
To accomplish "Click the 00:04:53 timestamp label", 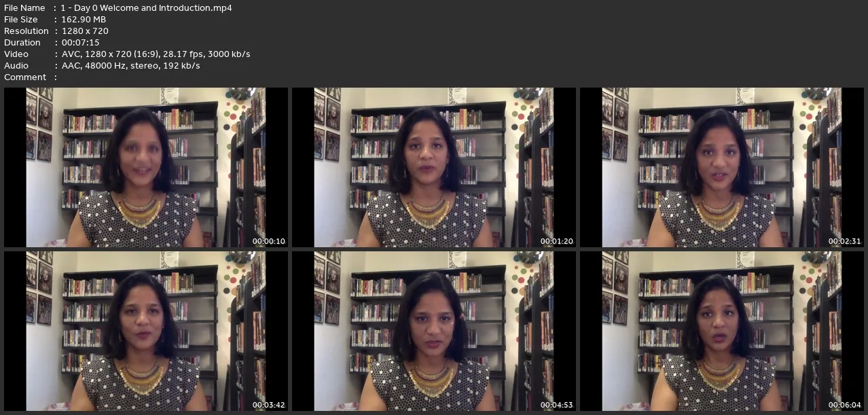I will [556, 405].
